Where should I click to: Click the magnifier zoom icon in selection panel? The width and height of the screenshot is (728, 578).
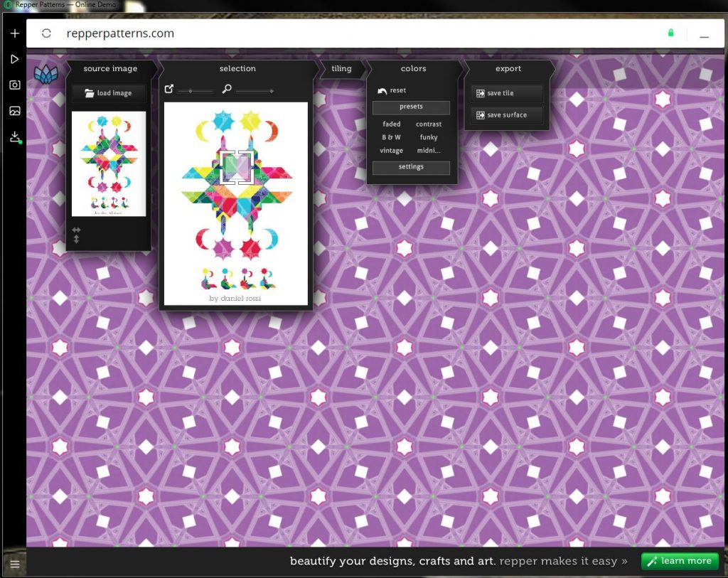tap(227, 90)
